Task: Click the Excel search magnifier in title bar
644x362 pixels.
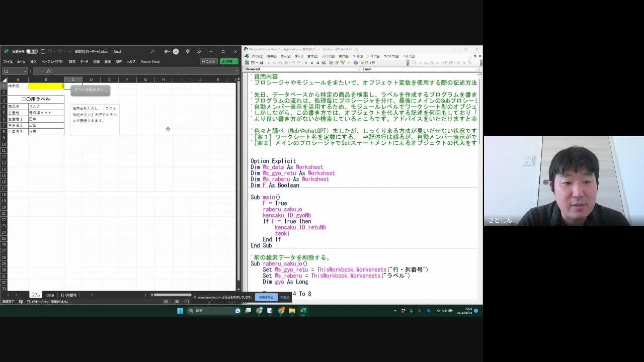Action: point(153,51)
